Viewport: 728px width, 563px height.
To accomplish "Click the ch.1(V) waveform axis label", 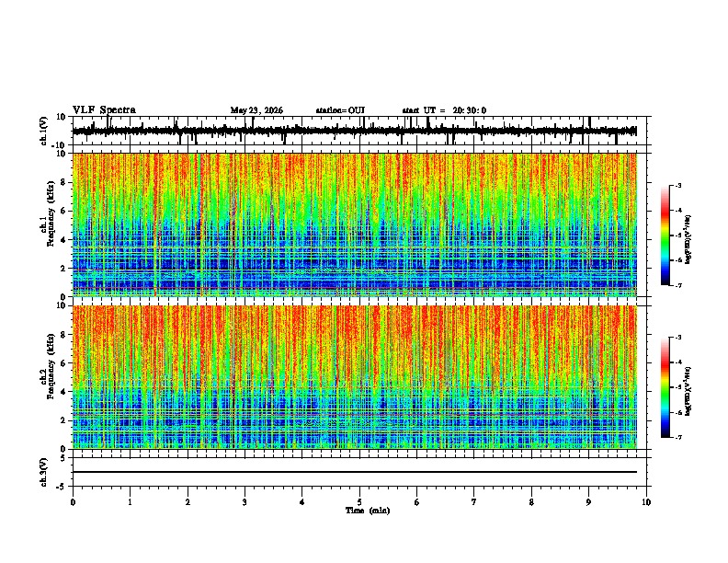I will tap(44, 131).
